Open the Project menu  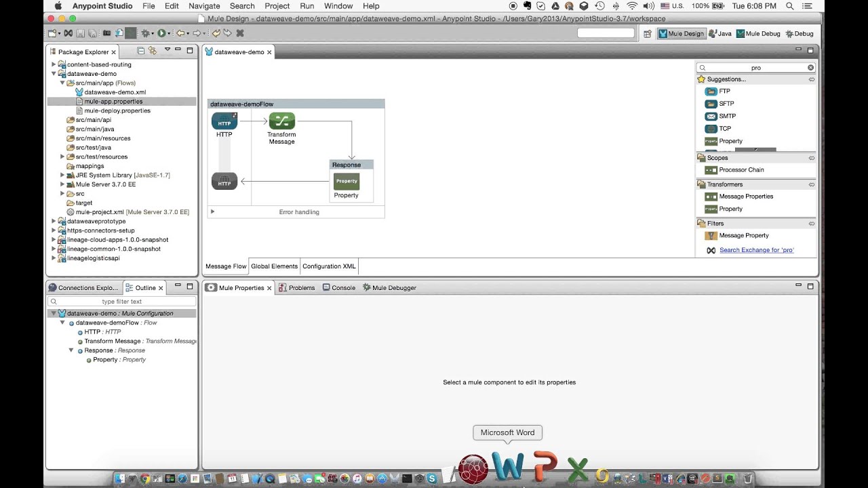tap(277, 6)
